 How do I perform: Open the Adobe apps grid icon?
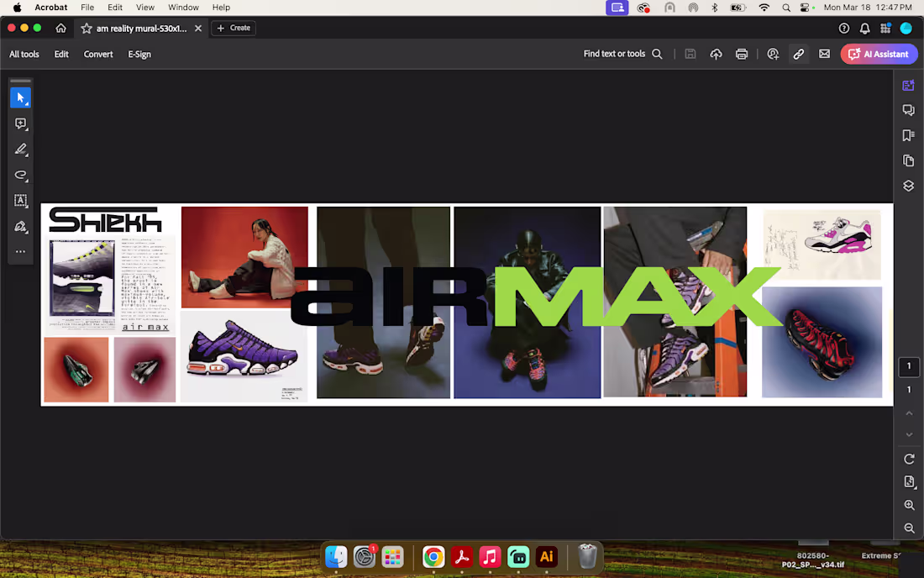click(885, 29)
